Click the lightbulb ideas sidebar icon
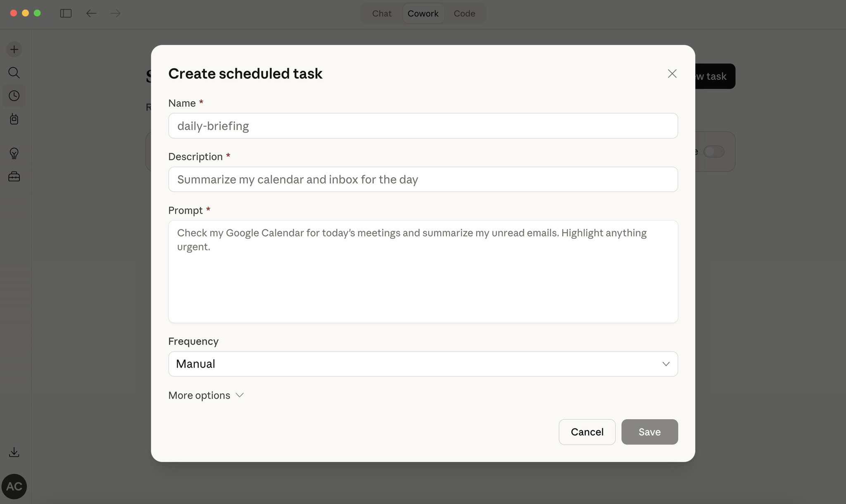Screen dimensions: 846x504 click(x=14, y=153)
